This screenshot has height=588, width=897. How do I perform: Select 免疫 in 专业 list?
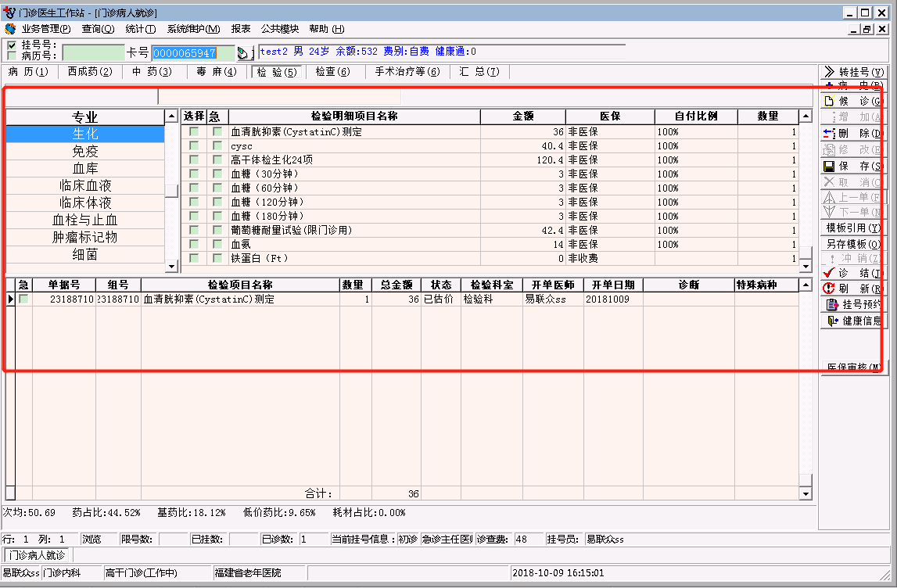(x=85, y=151)
